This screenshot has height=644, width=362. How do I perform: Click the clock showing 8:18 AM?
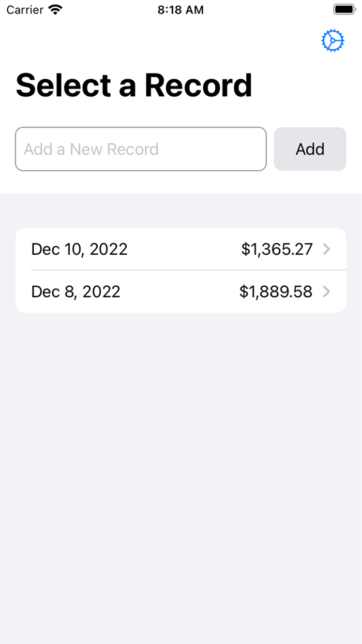(180, 9)
